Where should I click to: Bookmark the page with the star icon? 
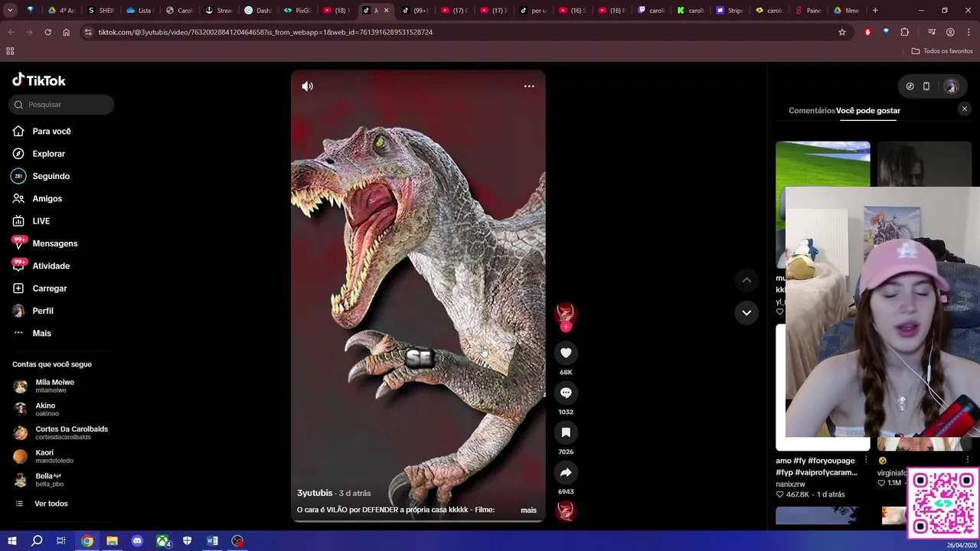point(841,32)
